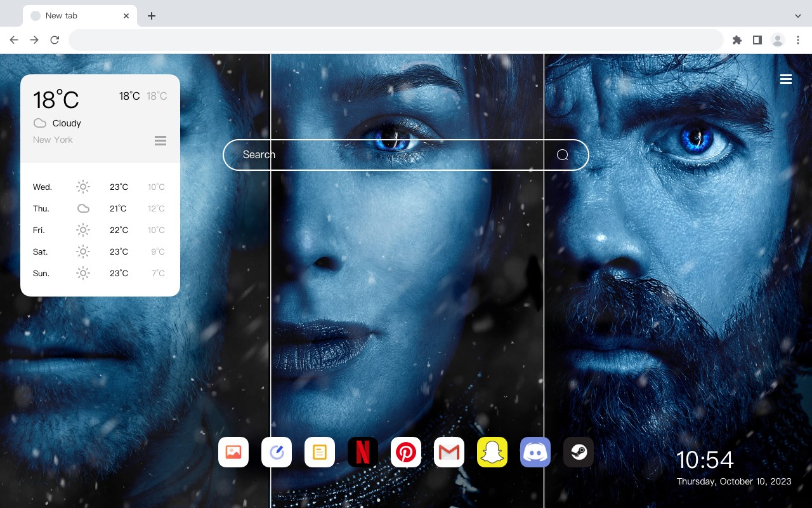Click Thursday's cloud forecast icon
This screenshot has width=812, height=508.
point(83,208)
